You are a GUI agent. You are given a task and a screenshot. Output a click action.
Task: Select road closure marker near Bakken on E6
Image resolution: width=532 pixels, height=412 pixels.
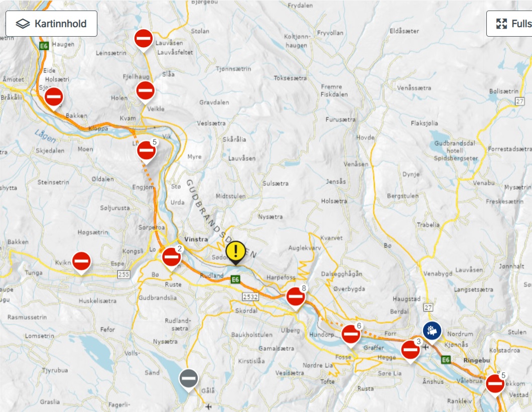point(54,99)
